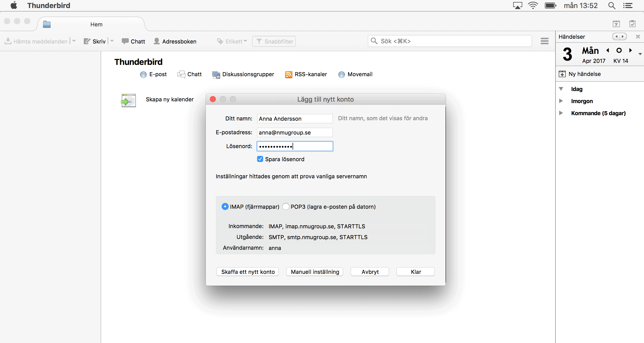Uncheck the Spara lösenord checkbox
The width and height of the screenshot is (644, 343).
(260, 159)
